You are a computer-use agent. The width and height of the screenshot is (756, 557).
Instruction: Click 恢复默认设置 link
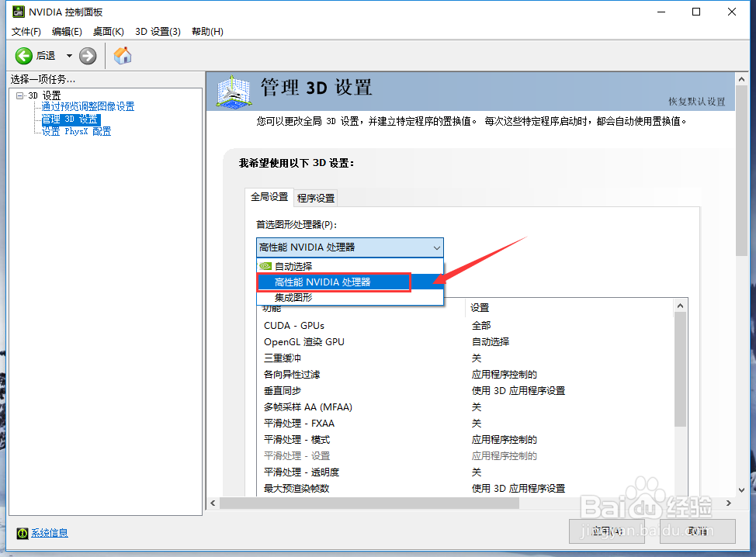point(696,101)
